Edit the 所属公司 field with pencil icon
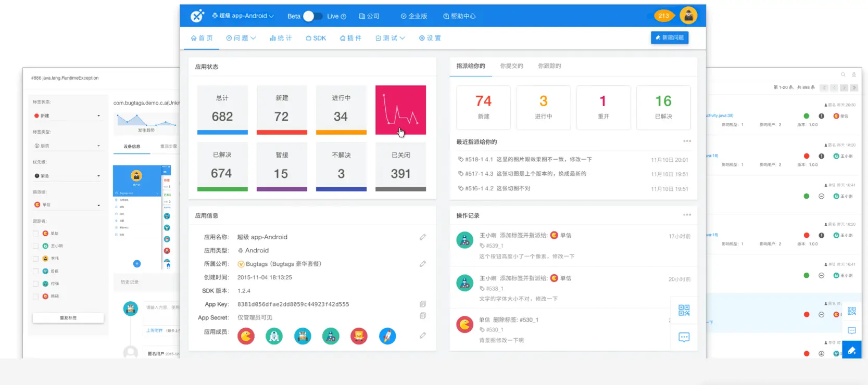 pyautogui.click(x=423, y=264)
